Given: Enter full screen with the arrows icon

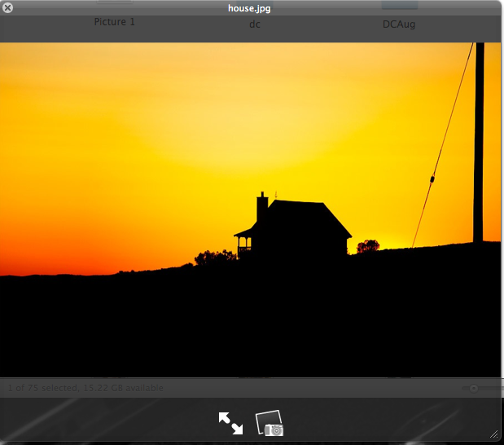Looking at the screenshot, I should tap(230, 423).
